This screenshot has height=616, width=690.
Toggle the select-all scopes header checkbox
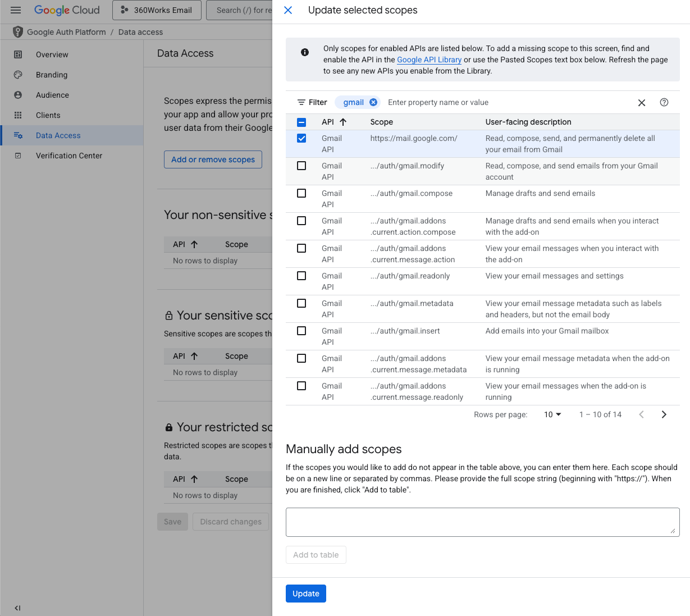click(x=301, y=122)
